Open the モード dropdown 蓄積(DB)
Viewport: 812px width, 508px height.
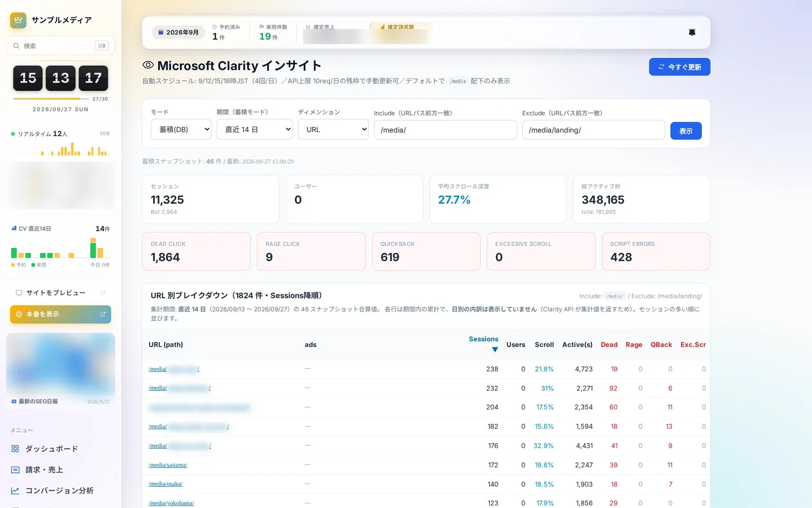pyautogui.click(x=181, y=130)
